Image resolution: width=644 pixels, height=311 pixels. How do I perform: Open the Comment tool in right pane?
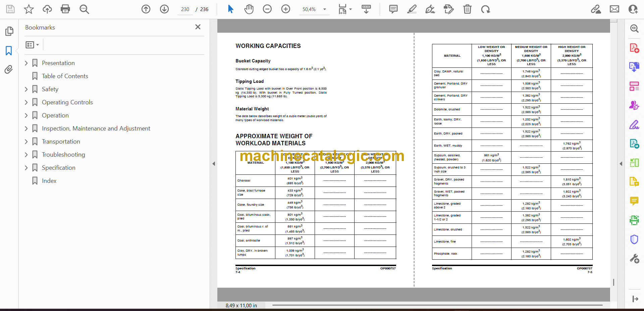pos(634,201)
